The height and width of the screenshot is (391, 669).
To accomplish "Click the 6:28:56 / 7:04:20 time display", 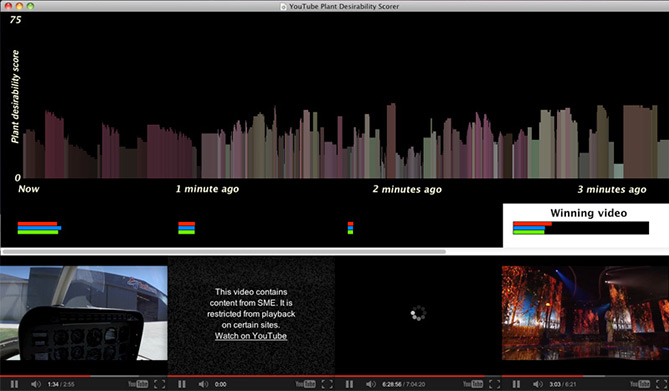I will coord(403,385).
